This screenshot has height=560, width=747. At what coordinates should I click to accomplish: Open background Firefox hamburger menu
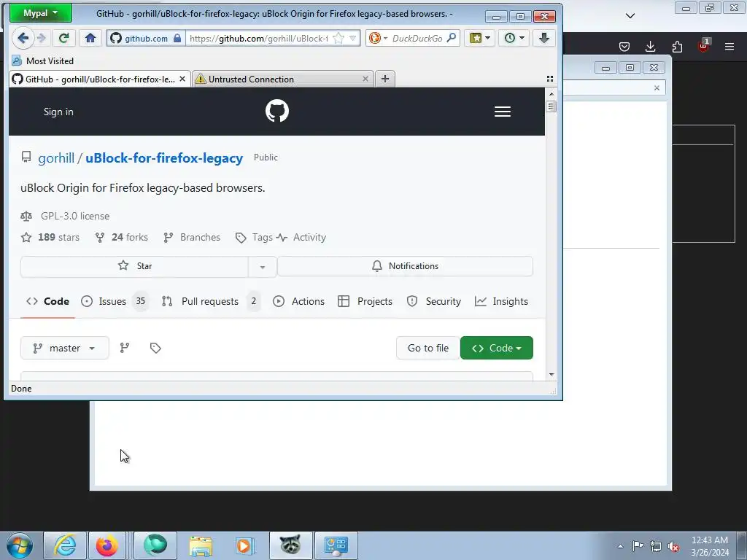click(x=729, y=47)
